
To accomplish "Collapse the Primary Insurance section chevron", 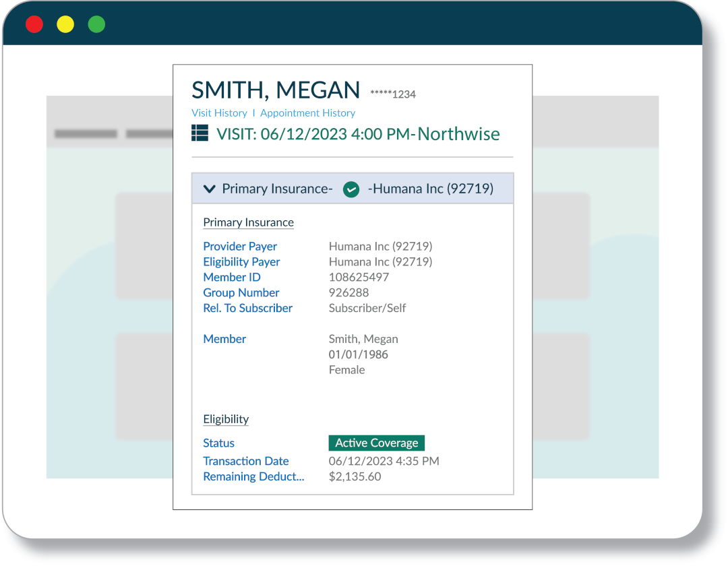I will [x=209, y=189].
